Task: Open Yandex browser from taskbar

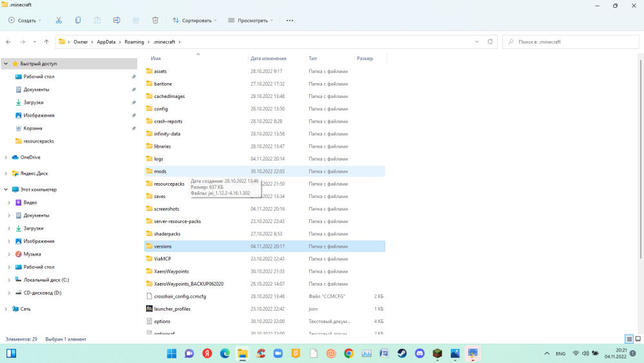Action: (207, 353)
